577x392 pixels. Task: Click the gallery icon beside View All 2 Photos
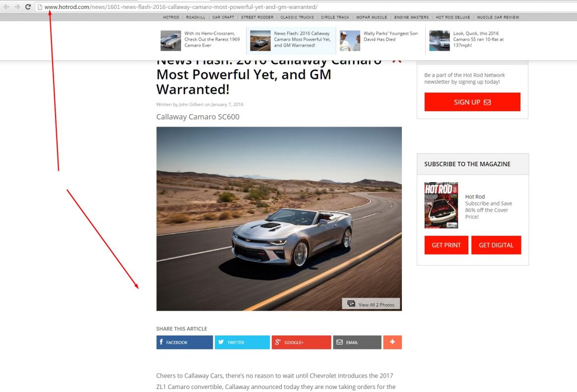coord(351,304)
